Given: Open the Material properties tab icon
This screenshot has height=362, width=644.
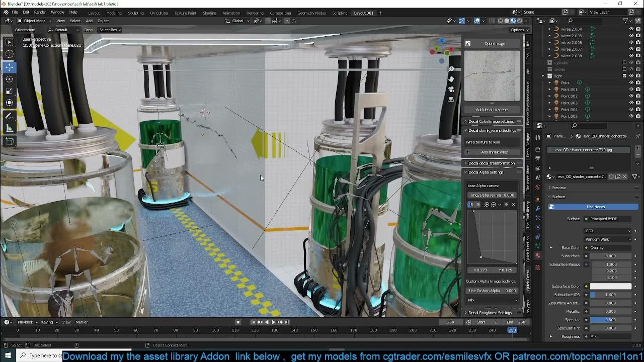Looking at the screenshot, I should (x=538, y=255).
